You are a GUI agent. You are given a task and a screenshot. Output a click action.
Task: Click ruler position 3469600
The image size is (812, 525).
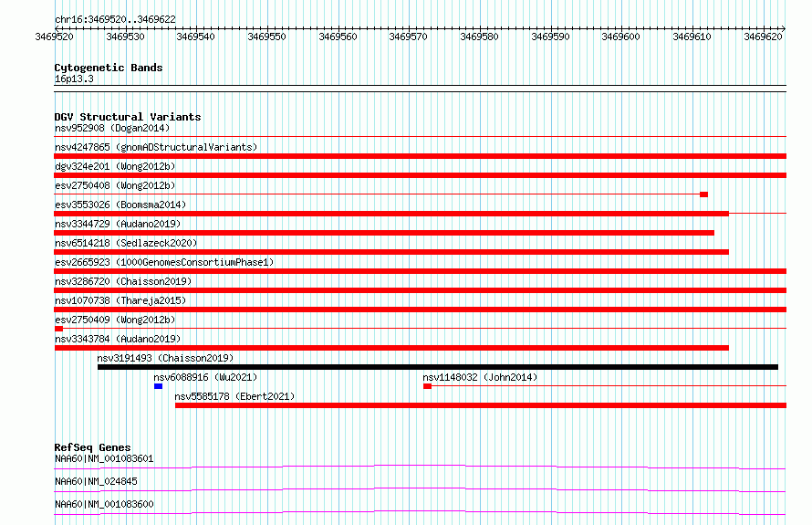point(621,37)
